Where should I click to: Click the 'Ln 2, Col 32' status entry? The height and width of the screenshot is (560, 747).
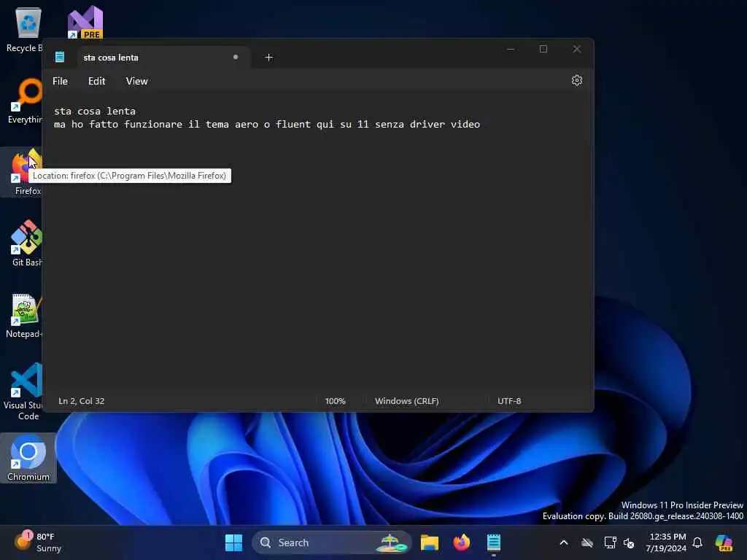coord(82,401)
